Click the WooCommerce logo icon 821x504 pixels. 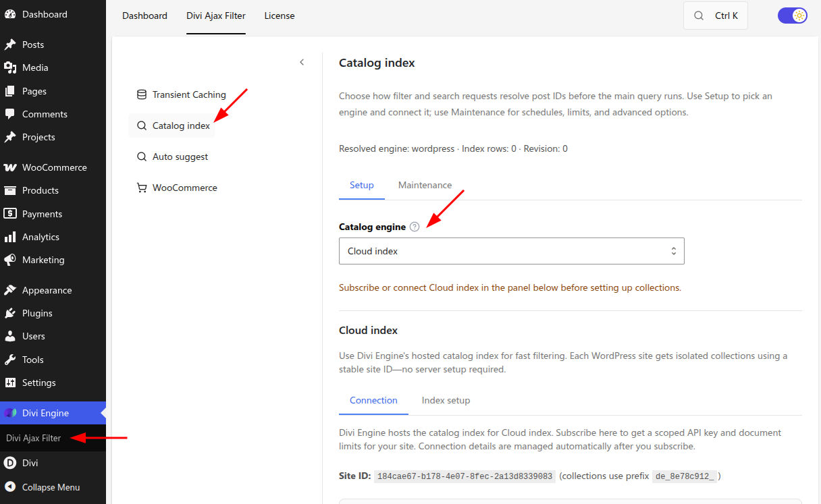(10, 167)
